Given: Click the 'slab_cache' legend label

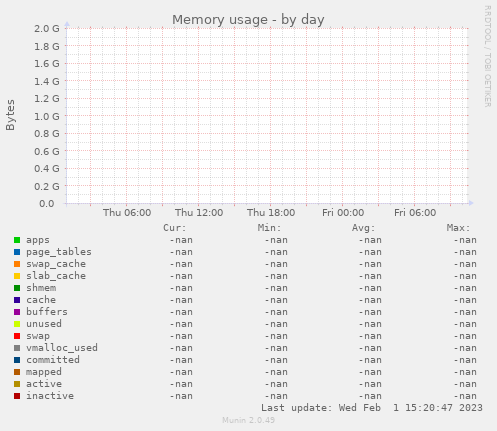Looking at the screenshot, I should click(56, 276).
